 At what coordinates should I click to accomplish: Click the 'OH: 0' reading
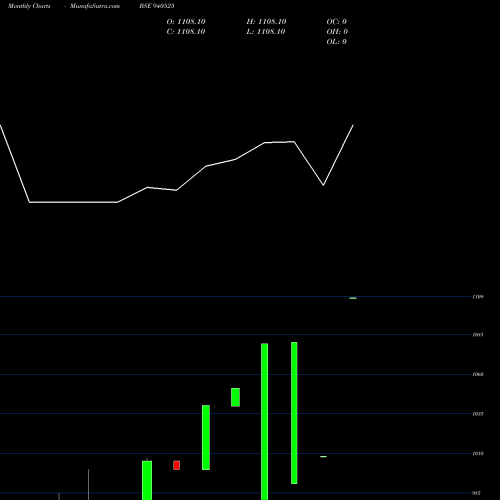(x=337, y=32)
